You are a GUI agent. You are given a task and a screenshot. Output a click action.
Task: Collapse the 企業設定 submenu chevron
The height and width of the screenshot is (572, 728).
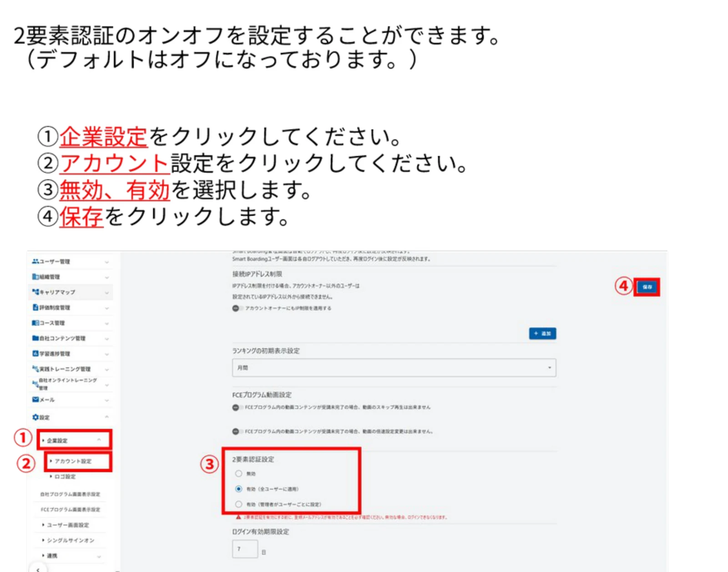tap(99, 440)
